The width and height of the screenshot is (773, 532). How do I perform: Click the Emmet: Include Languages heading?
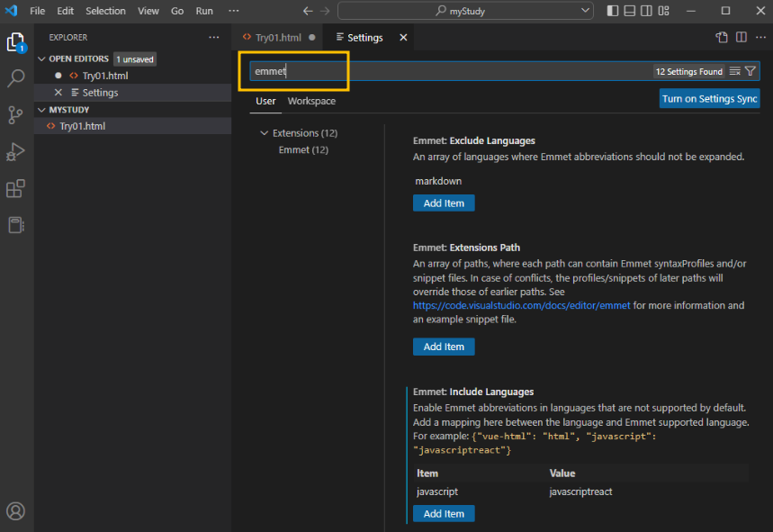click(x=473, y=392)
